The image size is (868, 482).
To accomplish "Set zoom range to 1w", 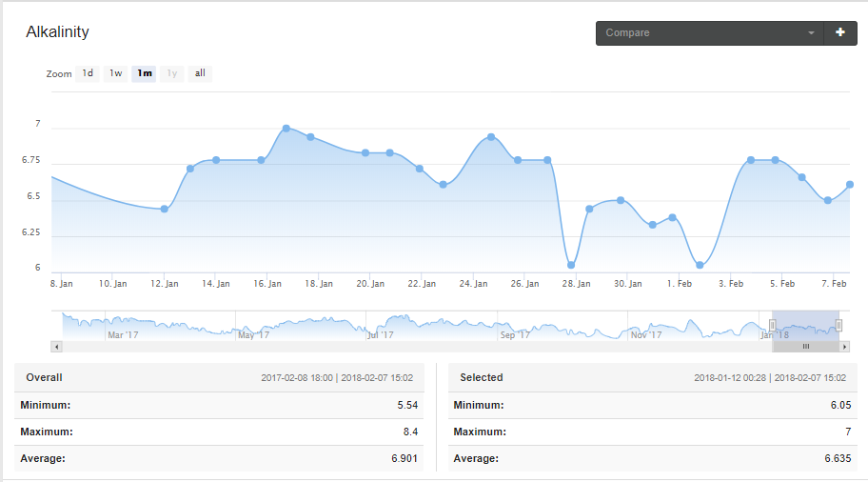I will click(x=115, y=73).
